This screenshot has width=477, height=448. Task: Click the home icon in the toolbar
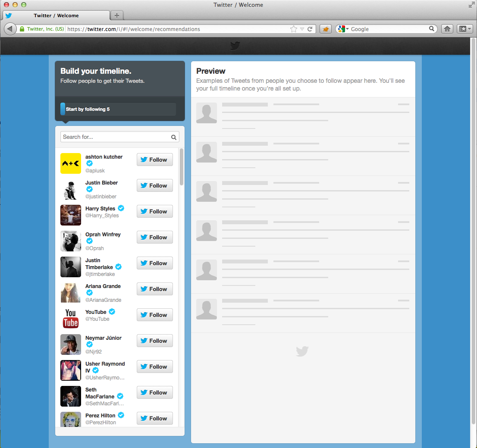pos(447,29)
